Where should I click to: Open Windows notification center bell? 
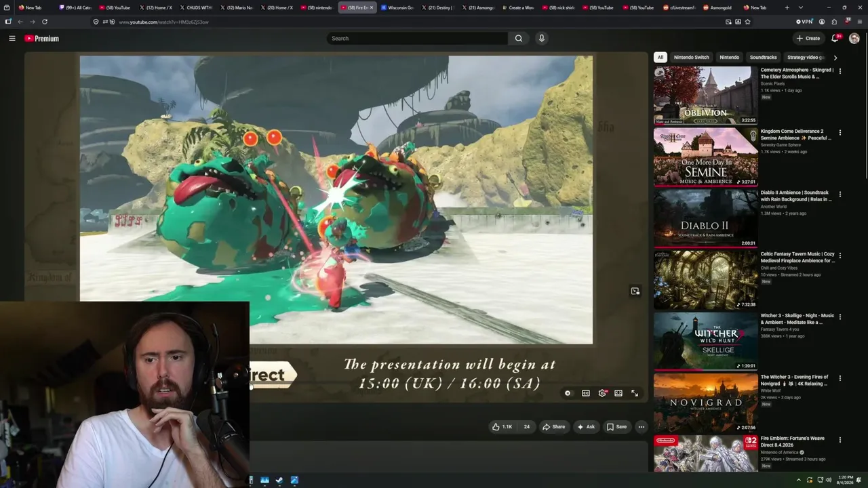pyautogui.click(x=859, y=480)
